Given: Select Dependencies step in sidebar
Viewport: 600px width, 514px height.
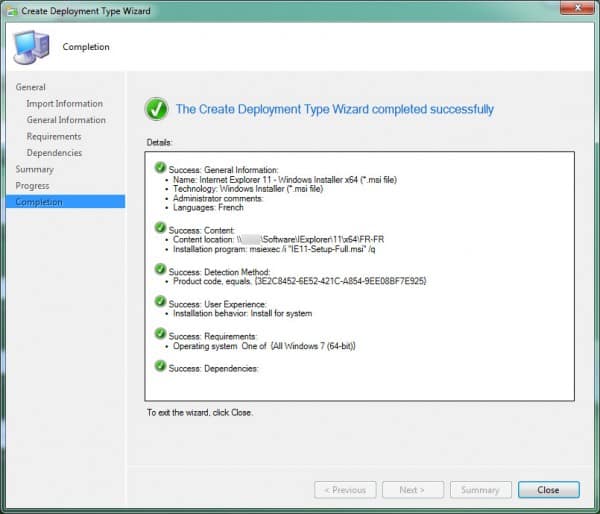Looking at the screenshot, I should (x=54, y=153).
